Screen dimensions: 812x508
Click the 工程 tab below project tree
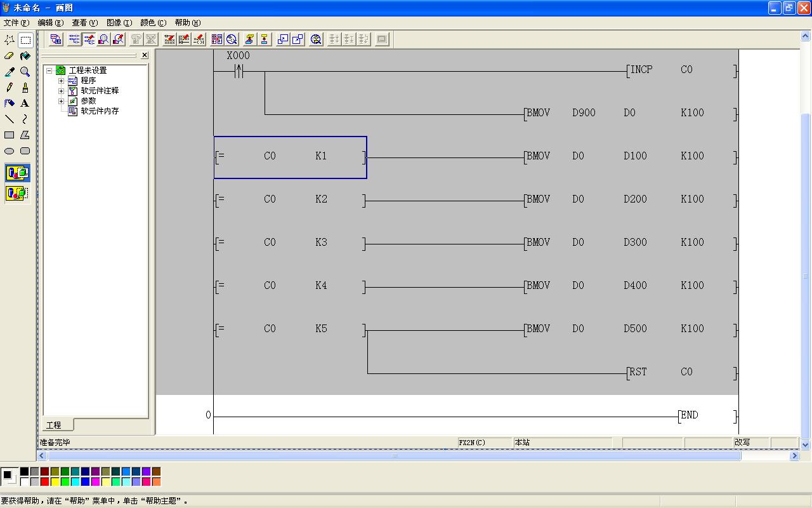(x=54, y=425)
